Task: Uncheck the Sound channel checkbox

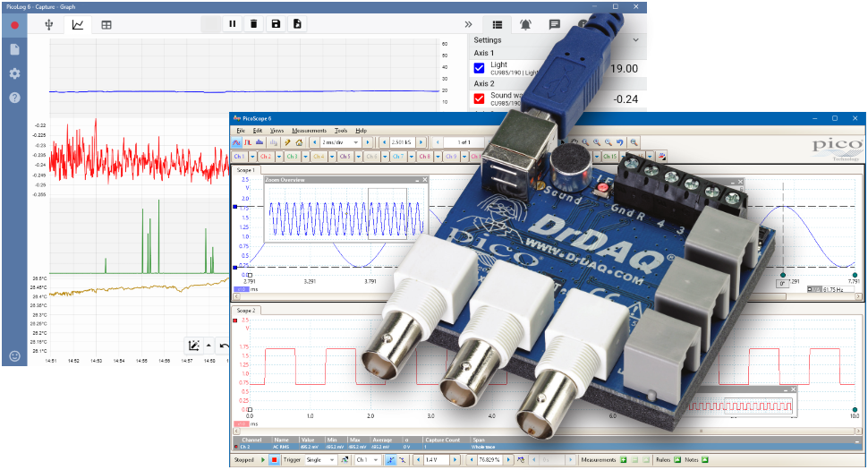Action: coord(480,98)
